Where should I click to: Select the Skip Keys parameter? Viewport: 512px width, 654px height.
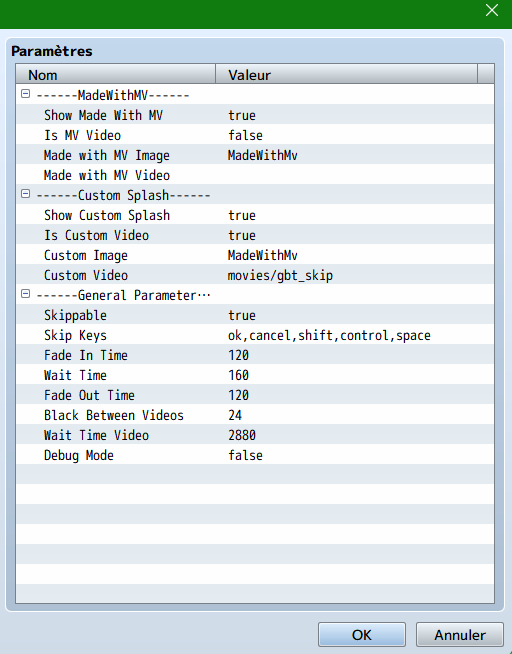point(255,335)
